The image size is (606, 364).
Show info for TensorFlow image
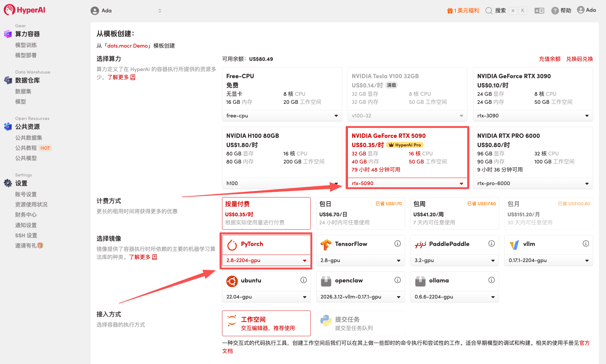(x=397, y=244)
